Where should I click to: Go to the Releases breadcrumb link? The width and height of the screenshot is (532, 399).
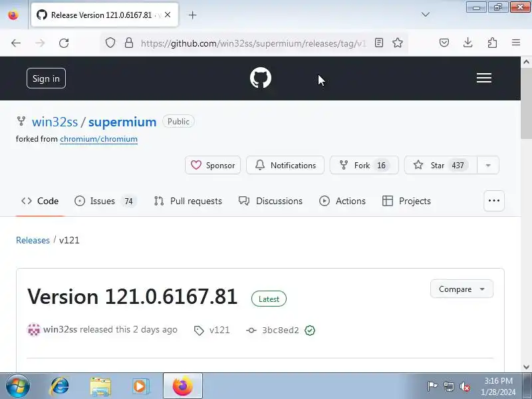(x=33, y=240)
